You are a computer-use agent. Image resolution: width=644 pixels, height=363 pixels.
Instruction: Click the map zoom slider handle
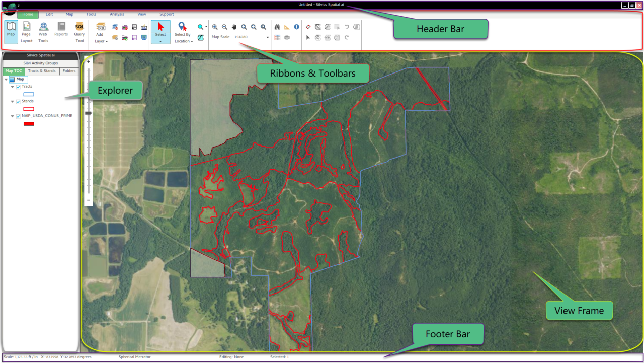click(x=89, y=114)
